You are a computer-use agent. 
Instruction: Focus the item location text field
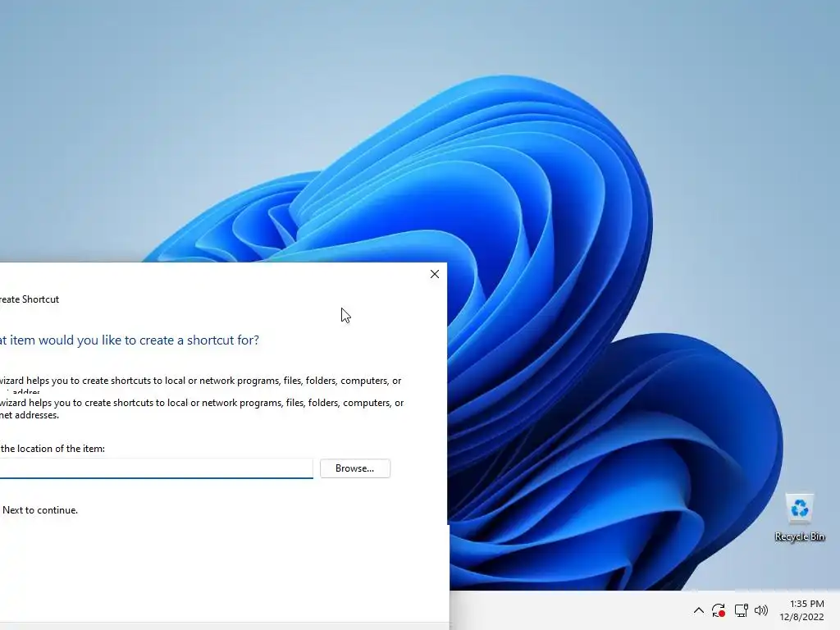pyautogui.click(x=156, y=468)
